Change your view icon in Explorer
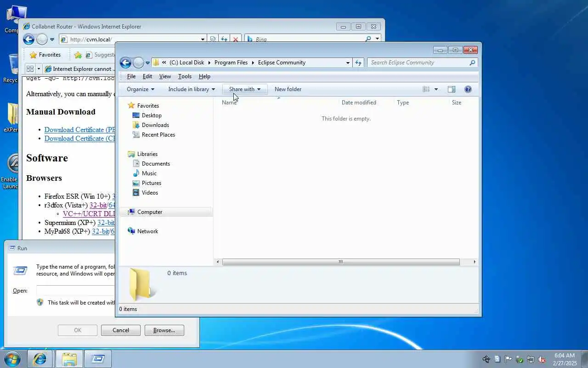 tap(426, 89)
